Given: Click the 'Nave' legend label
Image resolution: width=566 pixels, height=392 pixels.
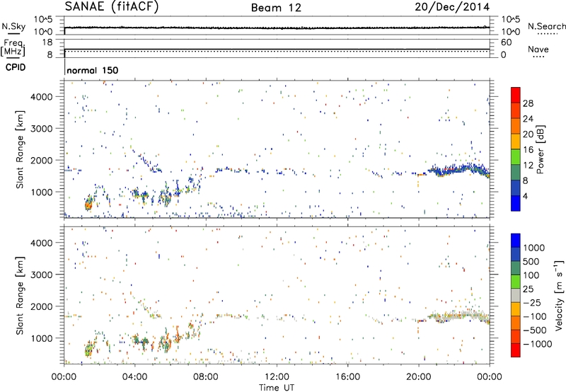Looking at the screenshot, I should pyautogui.click(x=538, y=49).
